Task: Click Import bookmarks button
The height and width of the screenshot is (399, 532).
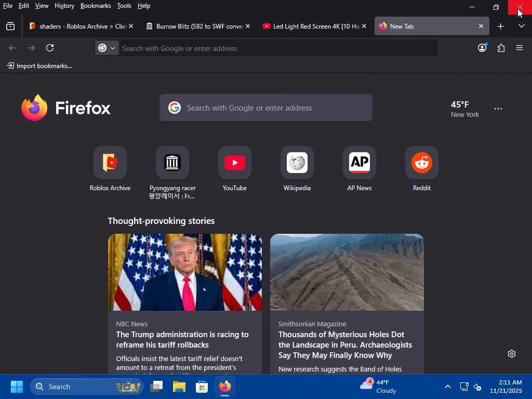Action: point(39,66)
